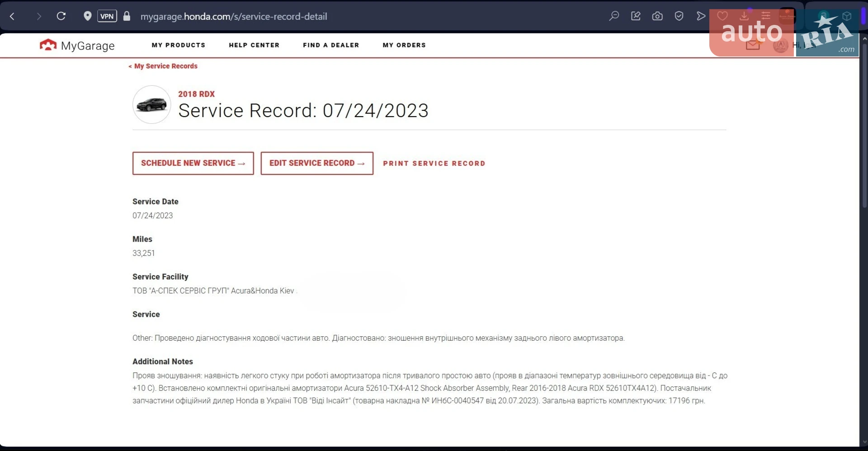Open the MY ORDERS menu
868x451 pixels.
coord(404,45)
